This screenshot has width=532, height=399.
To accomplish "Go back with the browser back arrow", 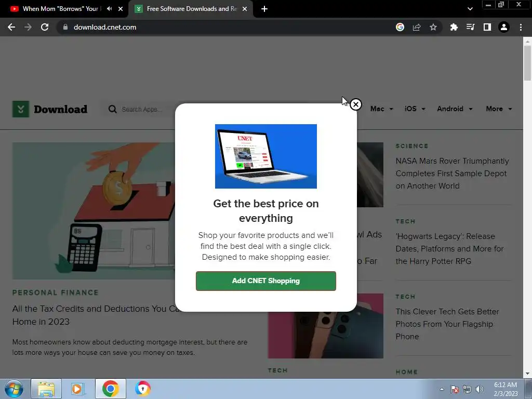I will tap(11, 27).
